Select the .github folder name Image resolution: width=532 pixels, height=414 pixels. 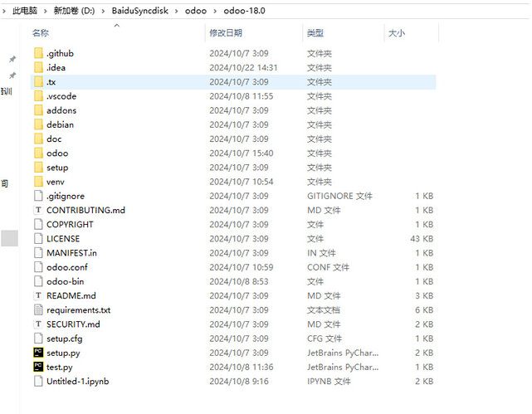[x=60, y=53]
